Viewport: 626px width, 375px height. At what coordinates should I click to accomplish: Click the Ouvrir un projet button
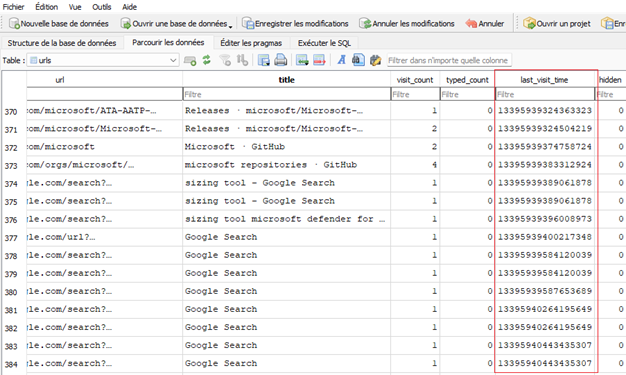557,24
